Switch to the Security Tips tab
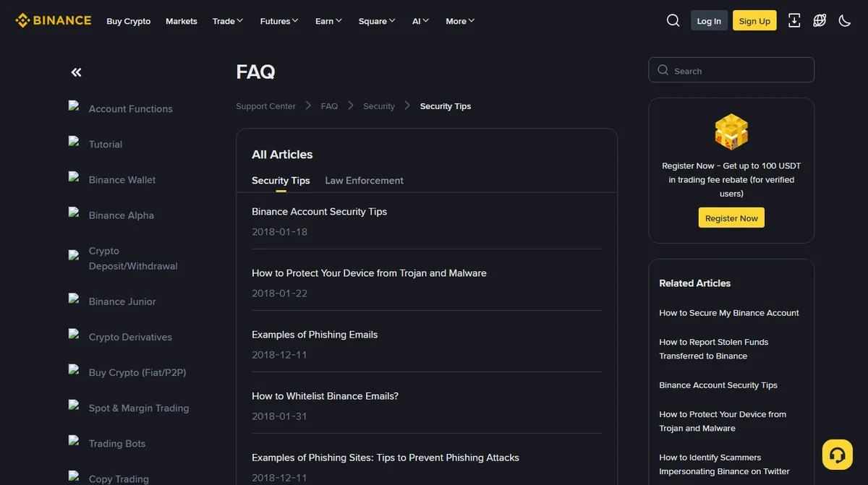This screenshot has width=868, height=485. (x=281, y=181)
